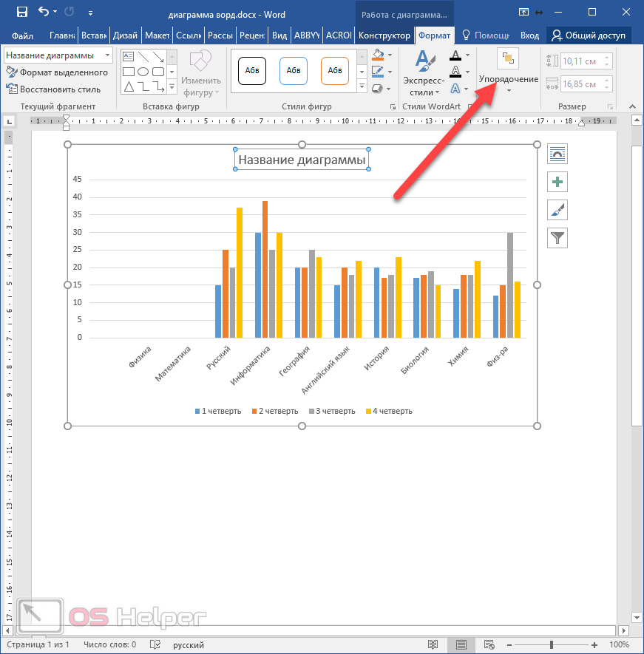Click the Undo arrow icon
The width and height of the screenshot is (644, 654).
point(44,12)
